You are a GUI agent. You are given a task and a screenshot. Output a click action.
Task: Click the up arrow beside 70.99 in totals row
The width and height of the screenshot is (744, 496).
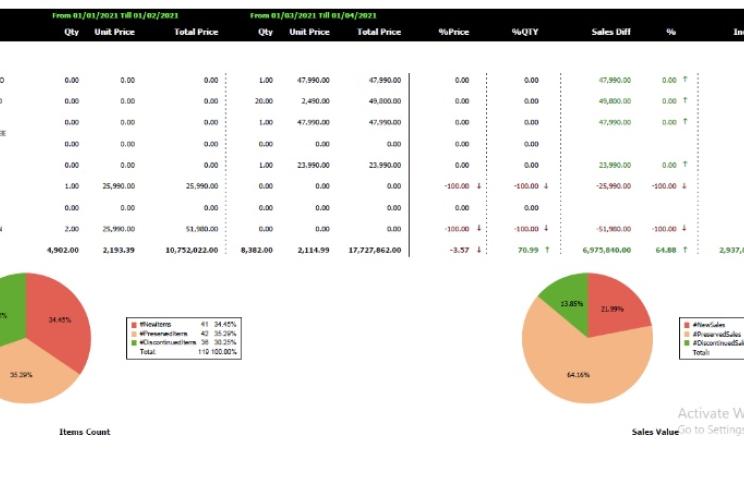547,250
